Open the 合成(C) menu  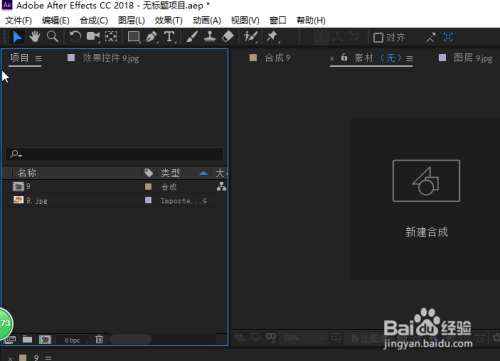coord(94,20)
